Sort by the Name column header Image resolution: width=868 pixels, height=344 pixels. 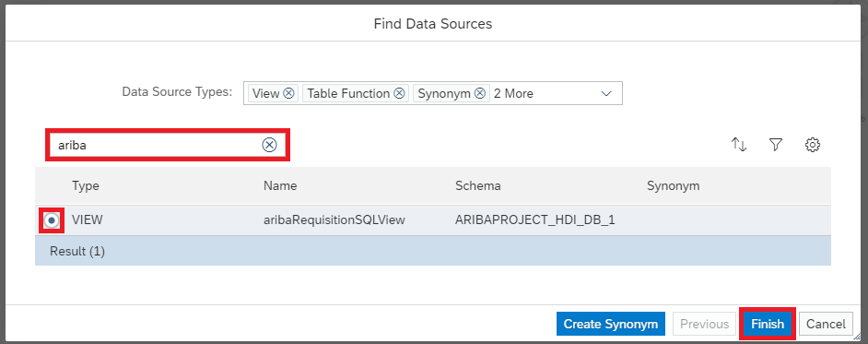tap(280, 185)
